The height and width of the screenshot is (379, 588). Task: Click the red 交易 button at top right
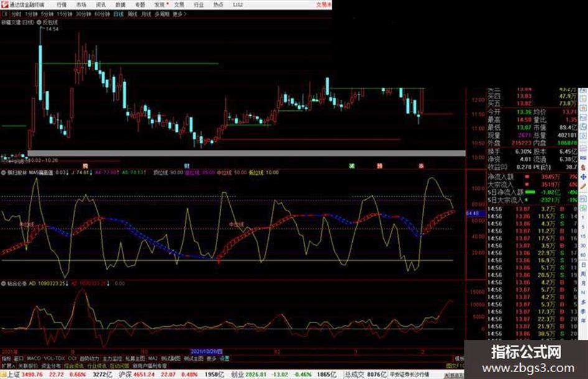click(324, 4)
